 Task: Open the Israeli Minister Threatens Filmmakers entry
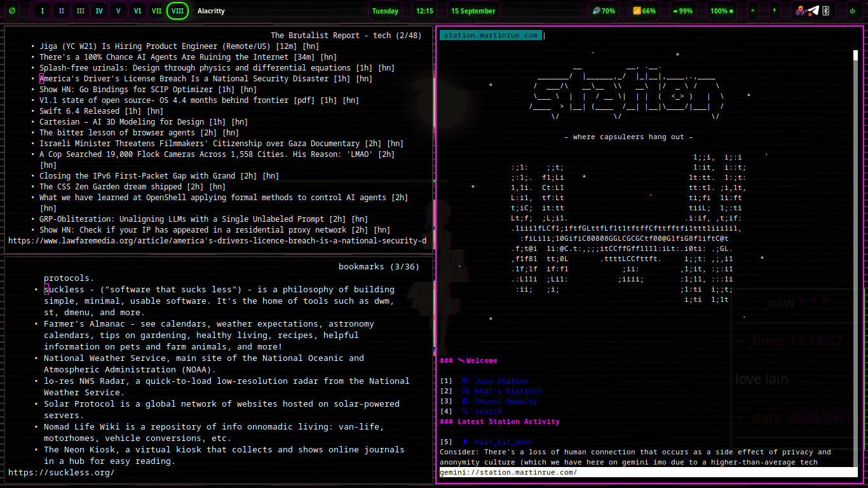221,144
